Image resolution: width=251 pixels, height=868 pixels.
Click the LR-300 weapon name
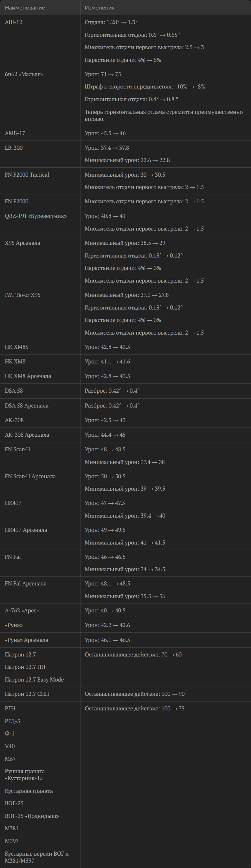tap(14, 147)
